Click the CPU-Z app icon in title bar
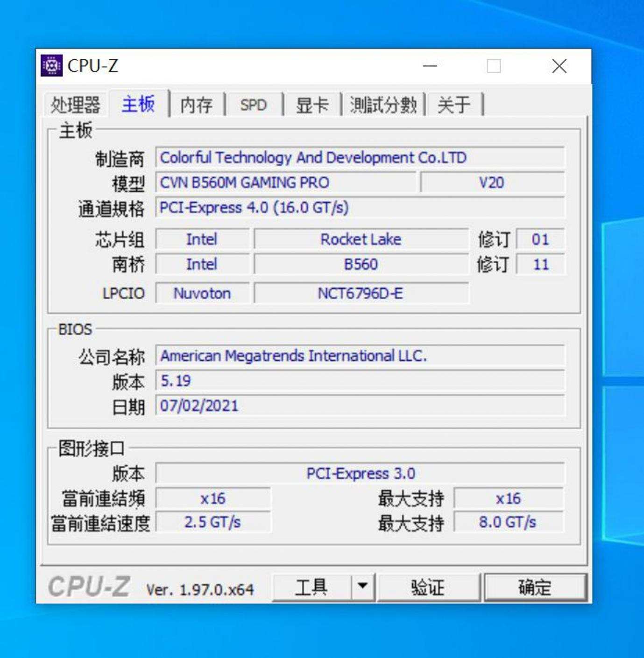This screenshot has width=644, height=658. pyautogui.click(x=51, y=66)
